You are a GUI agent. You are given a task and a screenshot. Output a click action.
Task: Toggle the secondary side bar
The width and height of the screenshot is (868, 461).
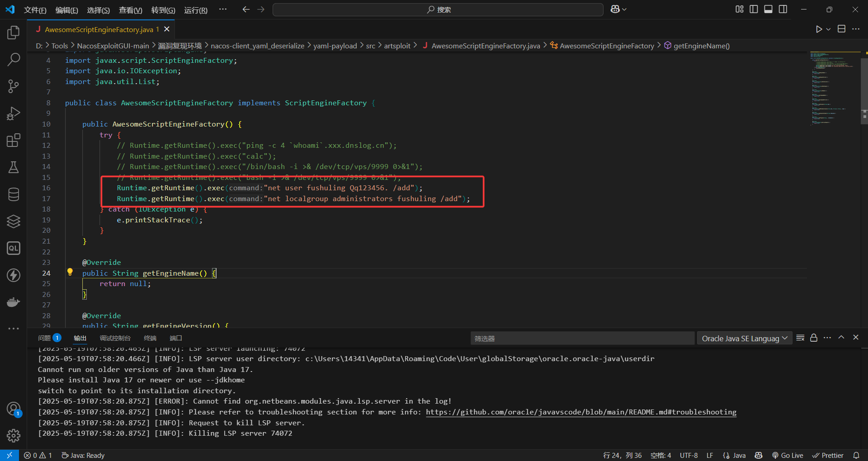[x=783, y=9]
